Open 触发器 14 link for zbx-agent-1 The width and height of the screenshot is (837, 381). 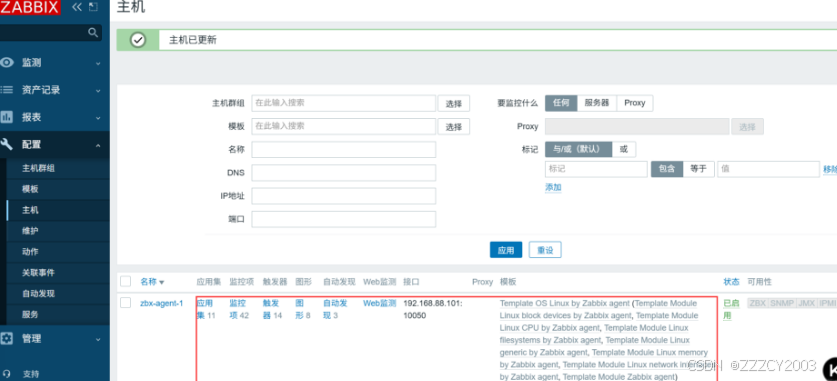point(273,309)
